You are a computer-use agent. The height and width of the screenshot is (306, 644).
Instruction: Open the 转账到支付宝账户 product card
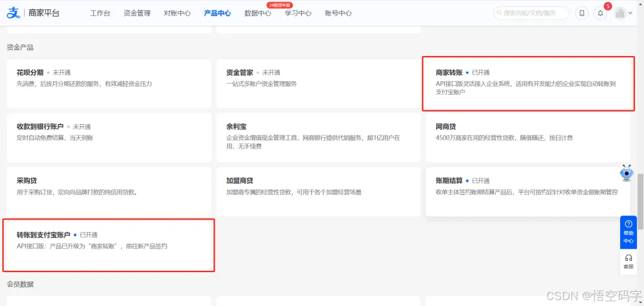[x=109, y=245]
